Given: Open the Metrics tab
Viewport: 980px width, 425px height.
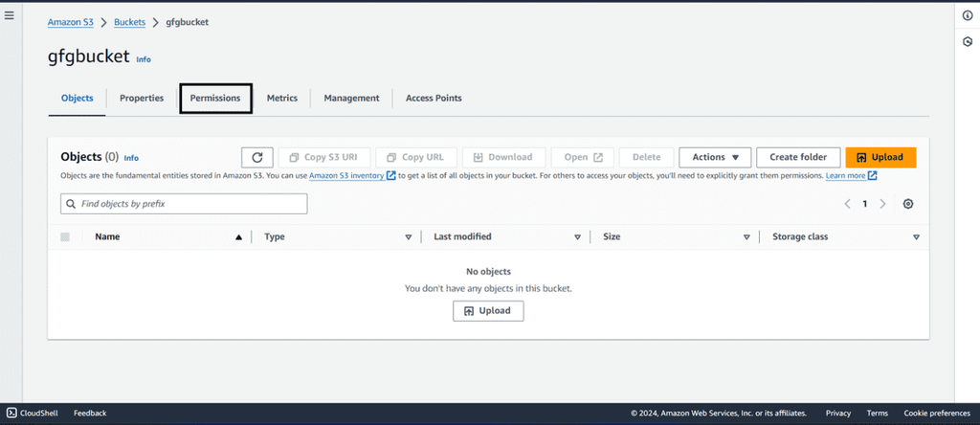Looking at the screenshot, I should [x=282, y=99].
